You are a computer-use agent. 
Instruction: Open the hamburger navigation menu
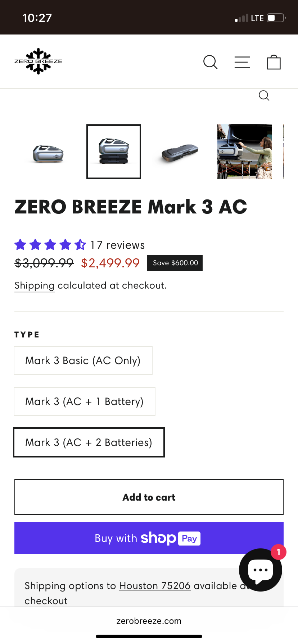pyautogui.click(x=242, y=62)
